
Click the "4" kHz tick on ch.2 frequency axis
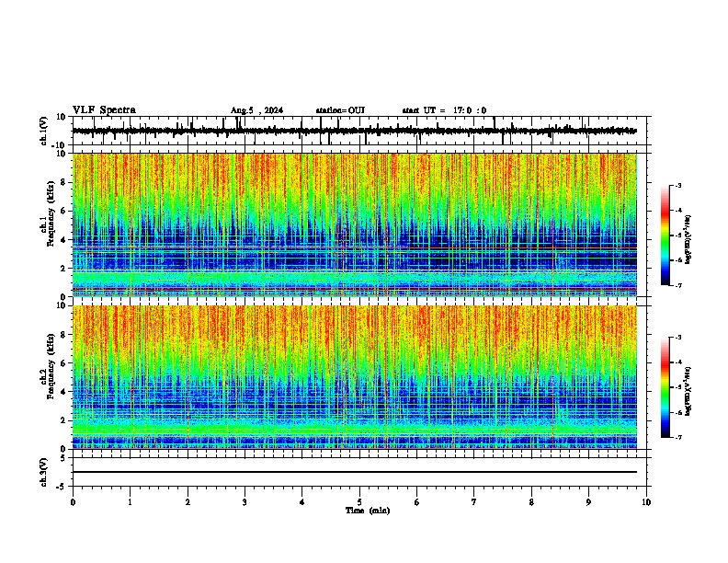[x=65, y=392]
